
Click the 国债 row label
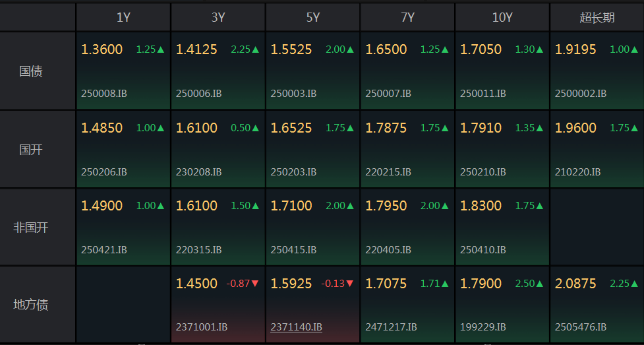pyautogui.click(x=31, y=71)
